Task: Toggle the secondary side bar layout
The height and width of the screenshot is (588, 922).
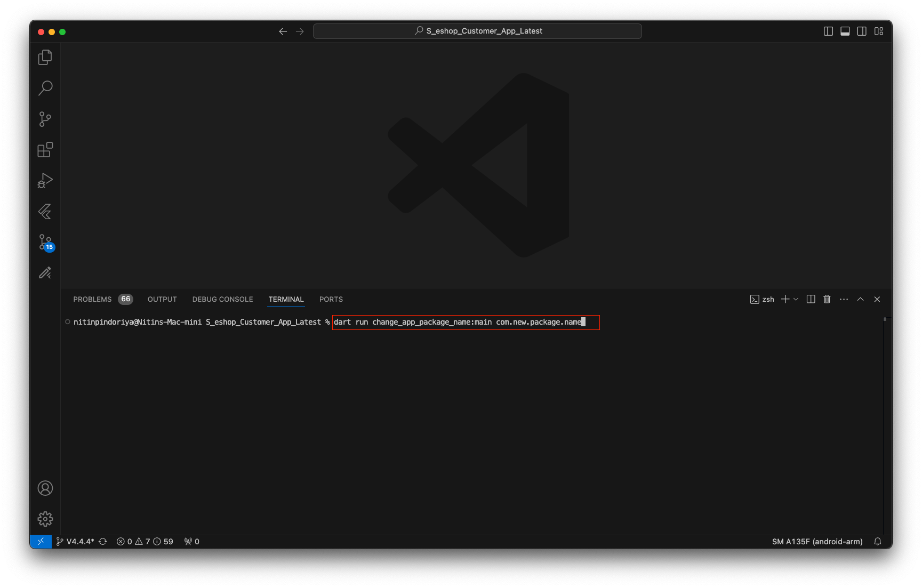Action: 862,31
